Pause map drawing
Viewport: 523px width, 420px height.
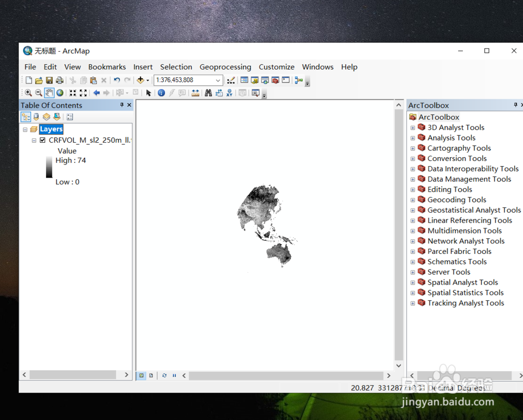coord(174,376)
